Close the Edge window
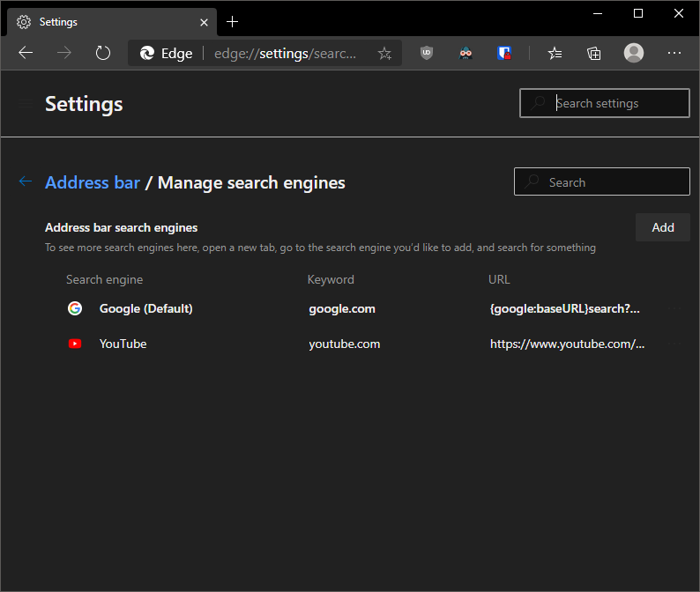The width and height of the screenshot is (700, 592). [679, 13]
